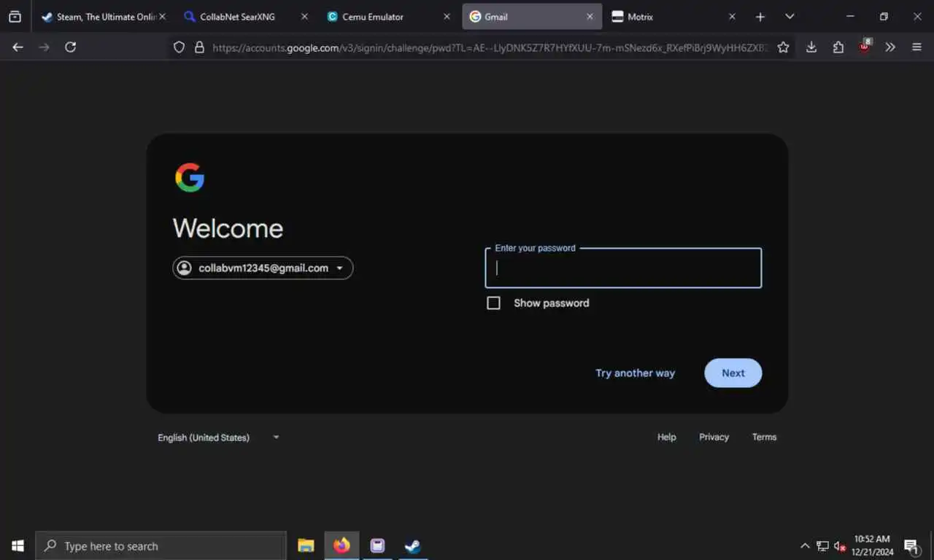
Task: Click the Google logo
Action: (190, 177)
